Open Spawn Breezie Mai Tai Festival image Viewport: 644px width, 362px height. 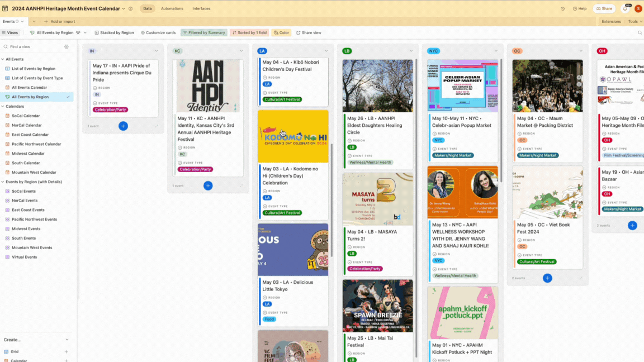click(378, 306)
